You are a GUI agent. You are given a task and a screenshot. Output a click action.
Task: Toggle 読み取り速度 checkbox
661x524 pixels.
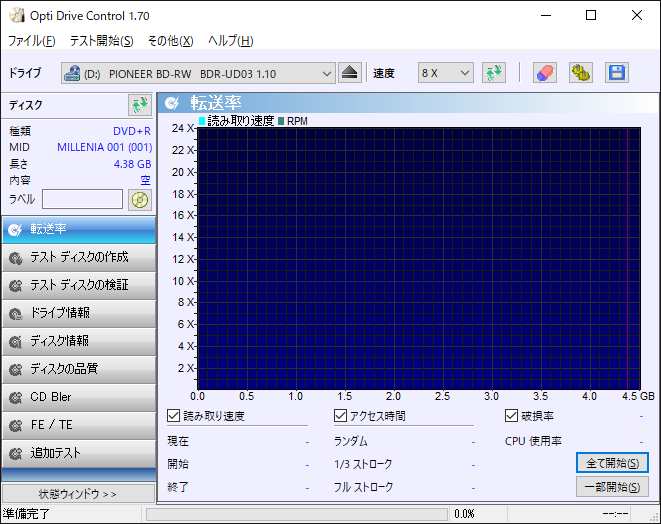173,416
